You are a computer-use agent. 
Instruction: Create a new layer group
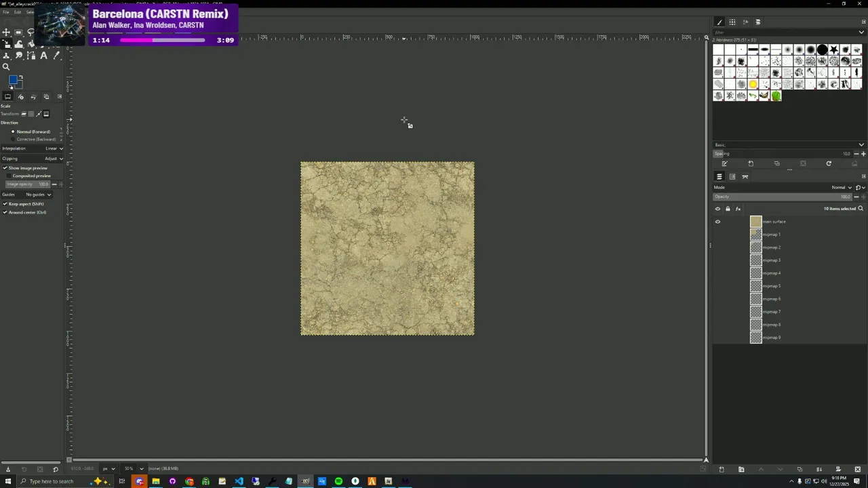(741, 469)
